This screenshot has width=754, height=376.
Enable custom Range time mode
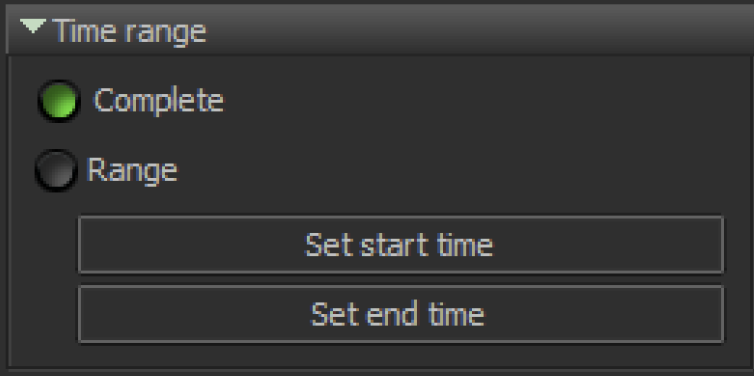[x=56, y=170]
